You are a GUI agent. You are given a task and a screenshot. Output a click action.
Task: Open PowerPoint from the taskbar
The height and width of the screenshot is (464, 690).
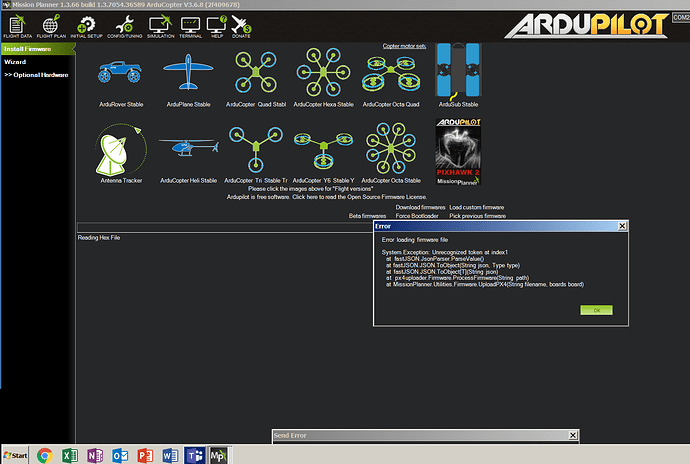145,455
